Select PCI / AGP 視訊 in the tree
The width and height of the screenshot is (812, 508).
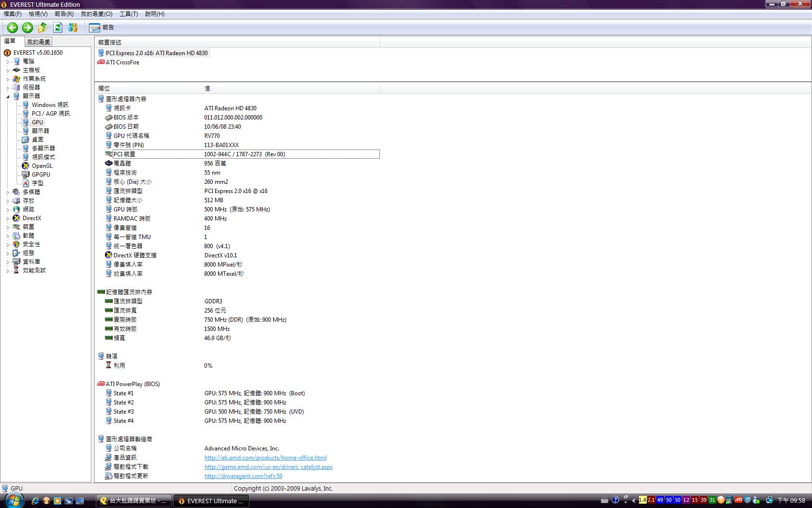click(51, 114)
